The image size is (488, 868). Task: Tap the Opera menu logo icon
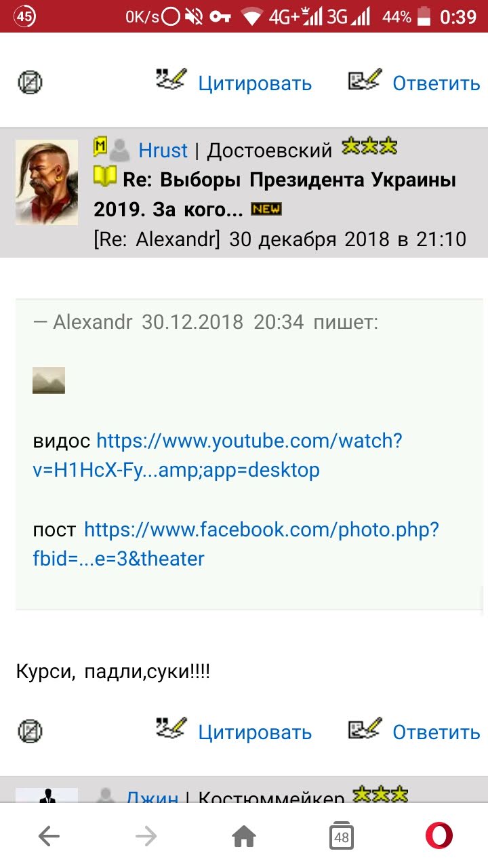[x=439, y=837]
